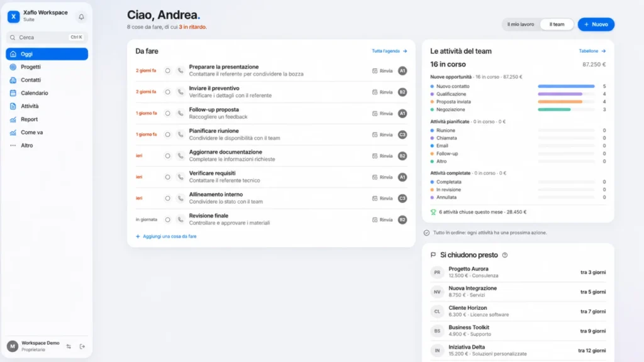Click the BS badge of Business Toolkit

pyautogui.click(x=437, y=331)
